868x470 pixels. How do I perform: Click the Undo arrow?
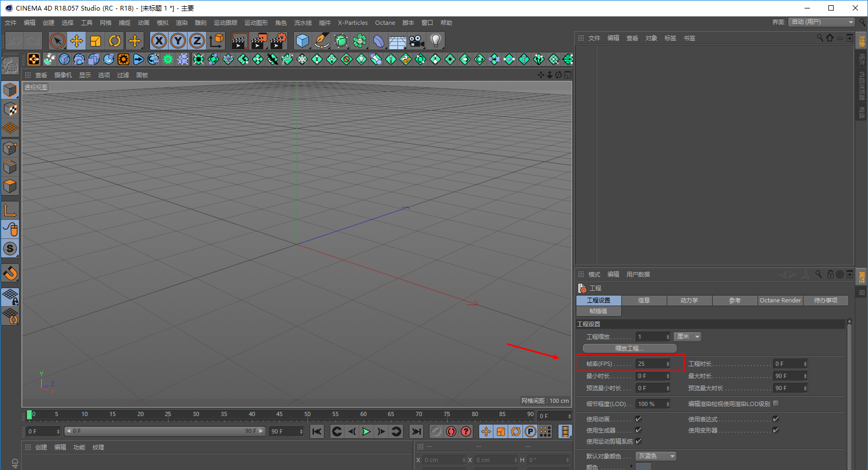tap(14, 41)
